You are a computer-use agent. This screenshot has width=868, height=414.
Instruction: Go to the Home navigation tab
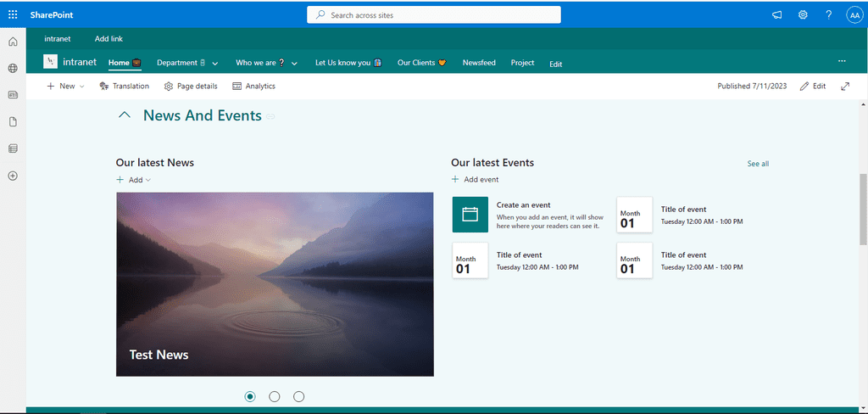(125, 63)
